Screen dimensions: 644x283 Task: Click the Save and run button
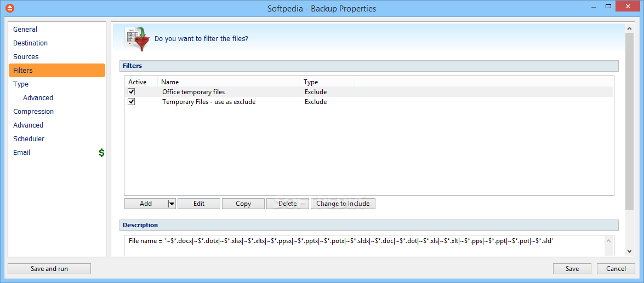pyautogui.click(x=49, y=269)
